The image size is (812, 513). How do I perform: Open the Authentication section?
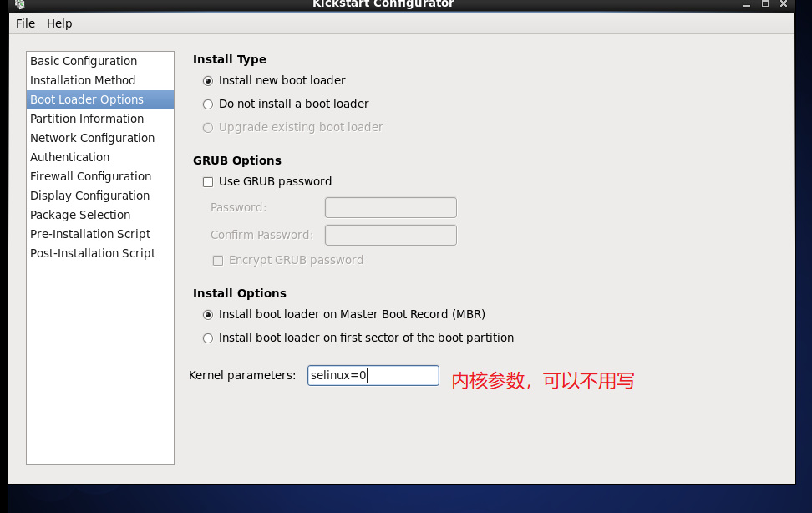click(x=100, y=157)
